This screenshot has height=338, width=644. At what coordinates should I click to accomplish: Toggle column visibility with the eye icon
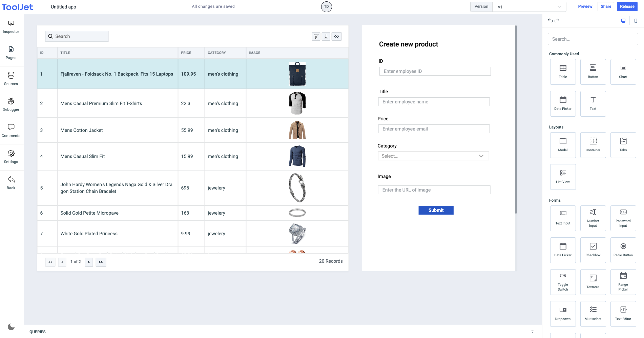point(336,36)
